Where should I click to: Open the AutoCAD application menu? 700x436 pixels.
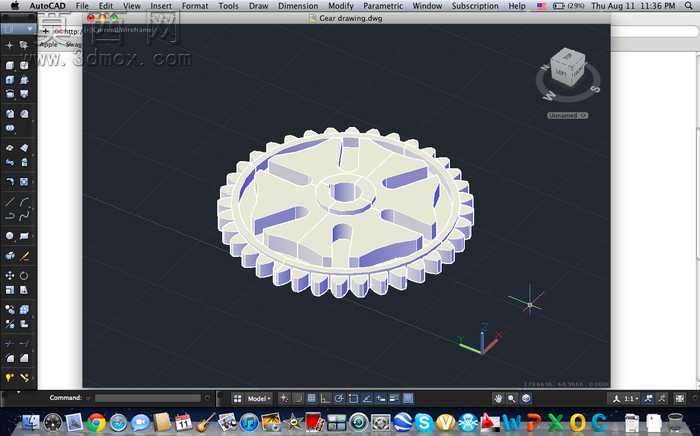point(47,6)
